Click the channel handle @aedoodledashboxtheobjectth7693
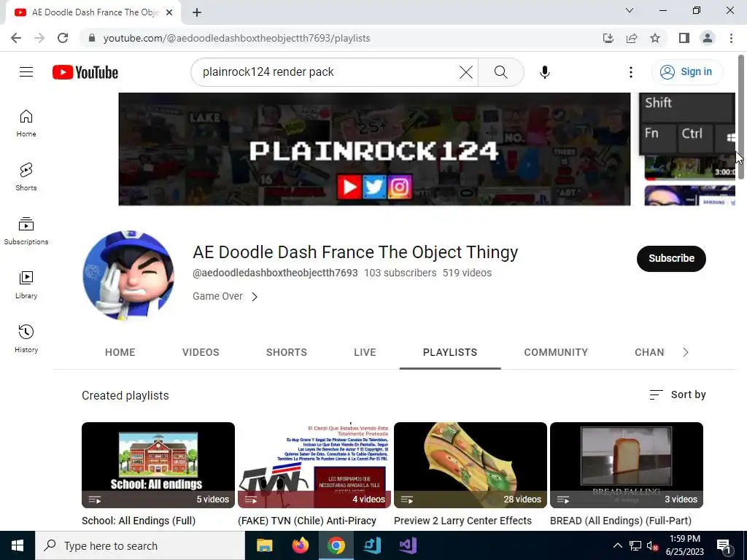This screenshot has width=747, height=560. [275, 273]
